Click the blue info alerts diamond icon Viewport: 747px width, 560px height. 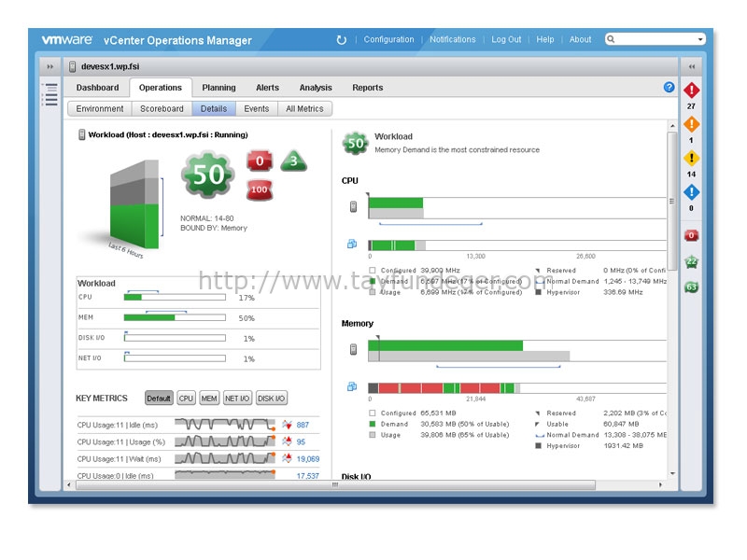tap(691, 192)
